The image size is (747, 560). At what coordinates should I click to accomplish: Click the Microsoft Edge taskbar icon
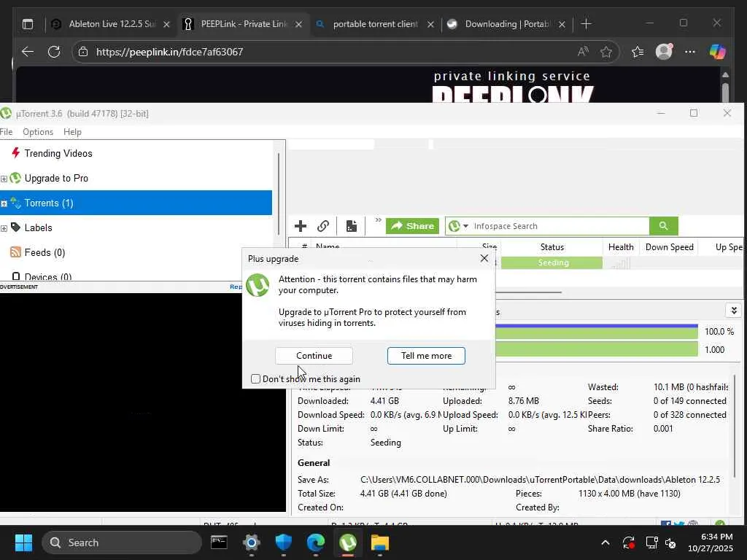pos(315,542)
